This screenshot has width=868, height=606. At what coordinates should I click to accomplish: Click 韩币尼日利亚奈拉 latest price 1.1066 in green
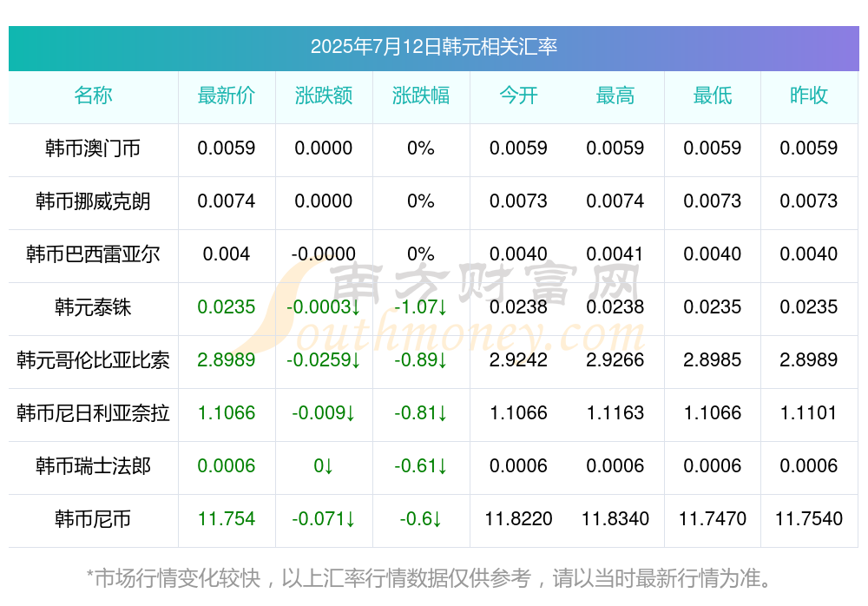tap(227, 413)
